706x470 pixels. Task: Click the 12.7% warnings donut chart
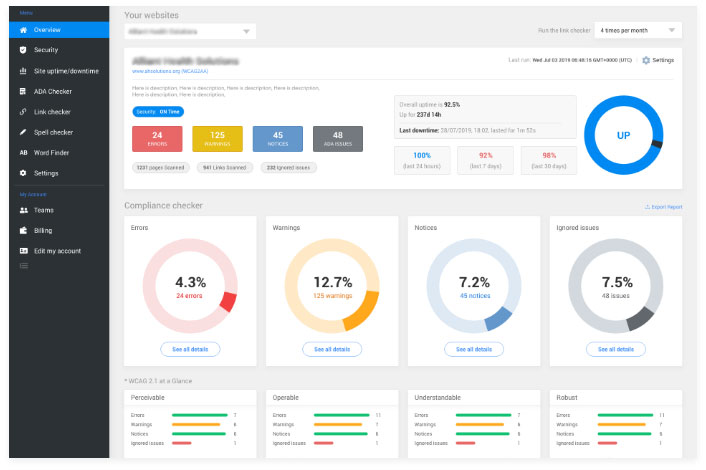332,286
